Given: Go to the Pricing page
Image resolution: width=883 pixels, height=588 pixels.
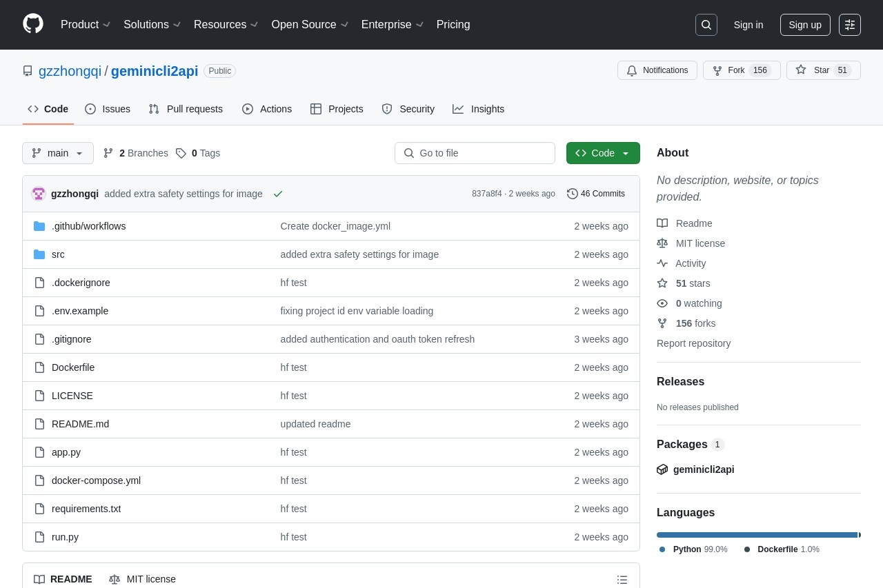Looking at the screenshot, I should [453, 25].
